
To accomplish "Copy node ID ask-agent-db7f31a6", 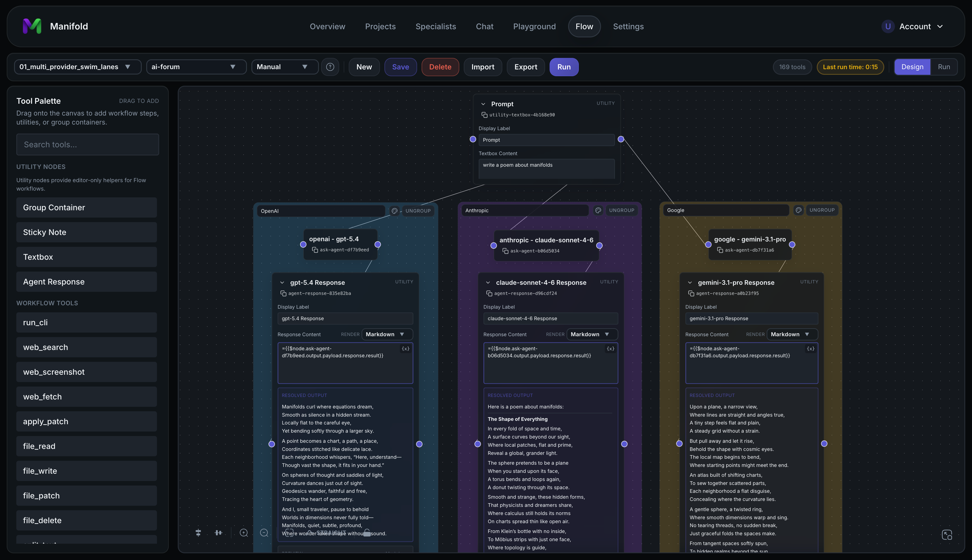I will 720,250.
